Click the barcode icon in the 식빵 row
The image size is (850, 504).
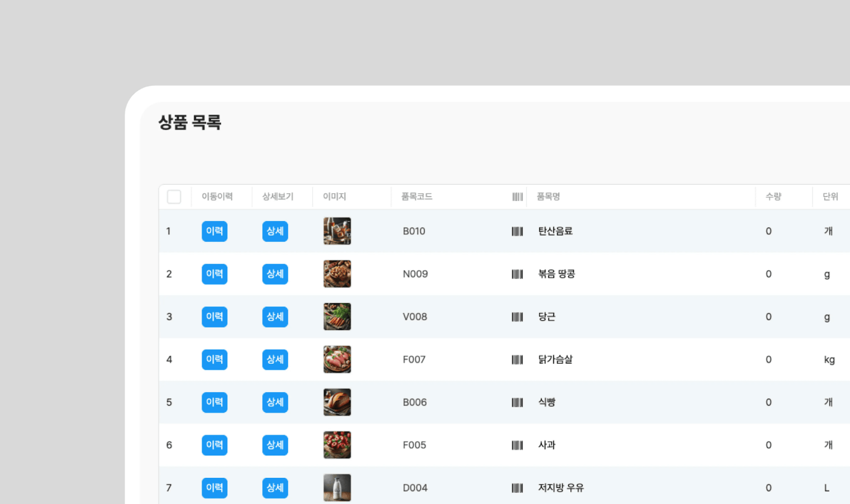517,402
